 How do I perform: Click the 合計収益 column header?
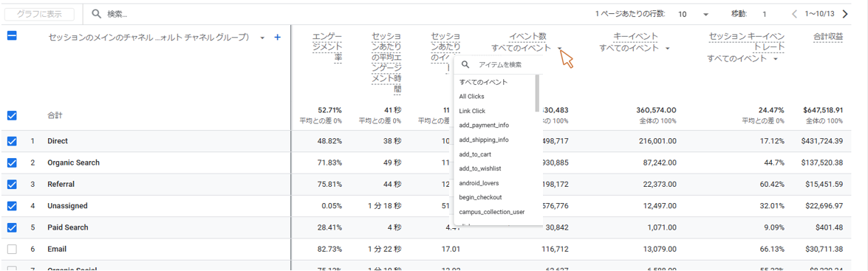click(827, 36)
